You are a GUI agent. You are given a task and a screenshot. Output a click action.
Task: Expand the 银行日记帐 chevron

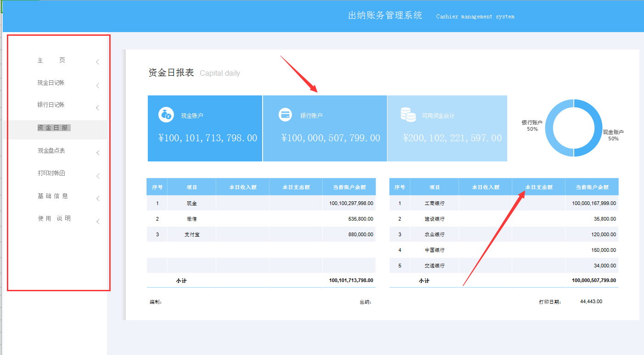[97, 107]
